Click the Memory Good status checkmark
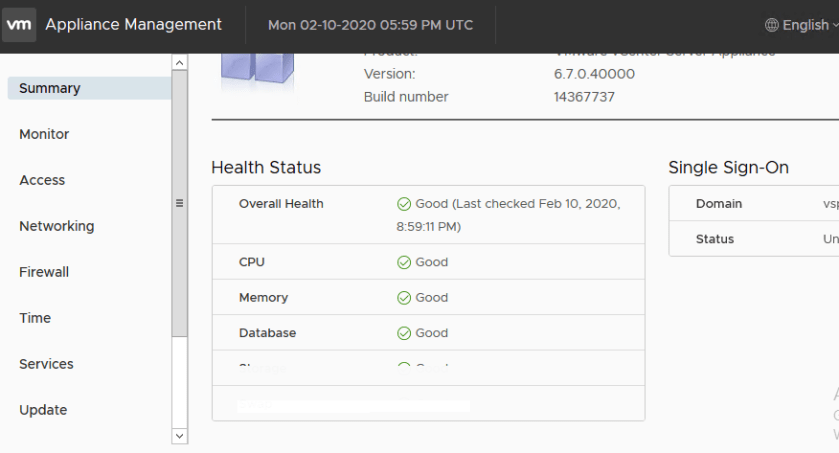The height and width of the screenshot is (453, 839). [404, 298]
